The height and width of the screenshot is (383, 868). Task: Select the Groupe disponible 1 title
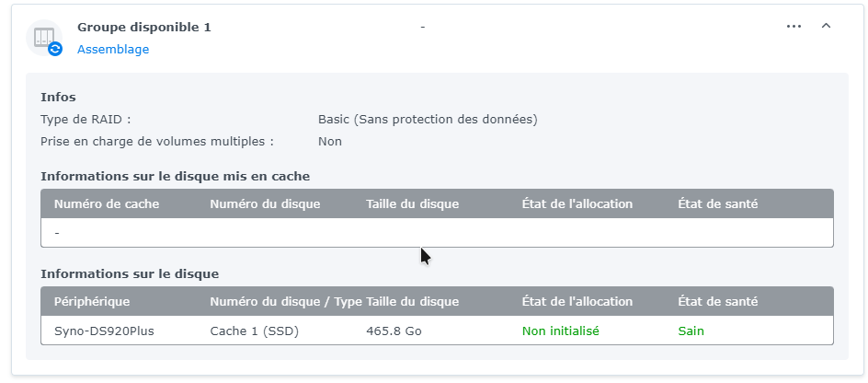click(x=144, y=28)
